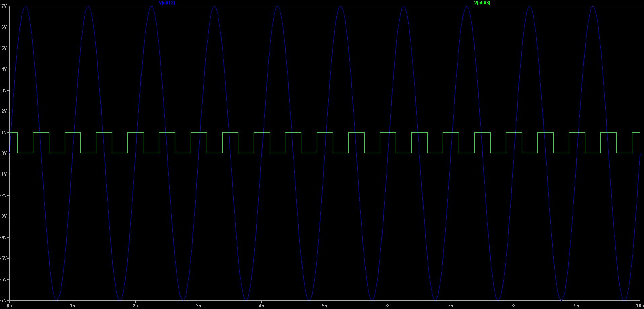This screenshot has height=309, width=644.
Task: Click the -1V vertical axis label
Action: click(x=4, y=174)
